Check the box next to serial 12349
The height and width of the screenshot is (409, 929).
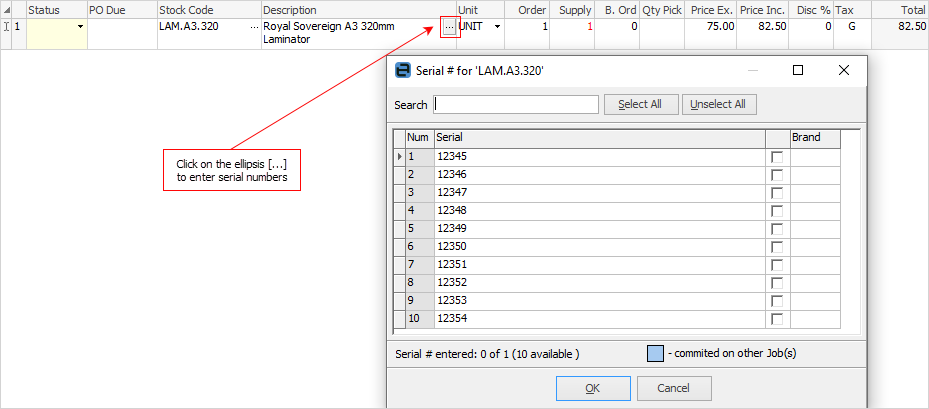pos(777,229)
